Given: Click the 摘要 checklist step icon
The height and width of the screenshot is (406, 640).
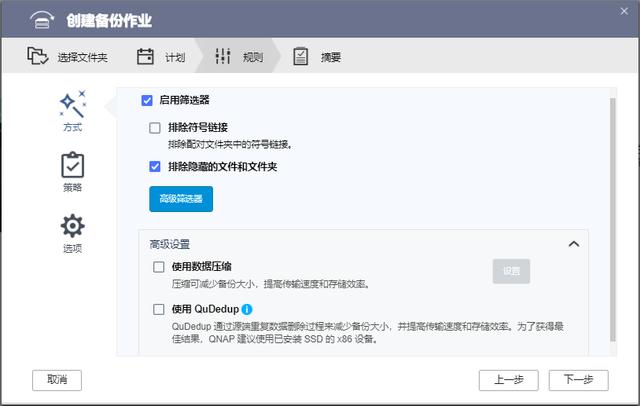Looking at the screenshot, I should (x=300, y=56).
